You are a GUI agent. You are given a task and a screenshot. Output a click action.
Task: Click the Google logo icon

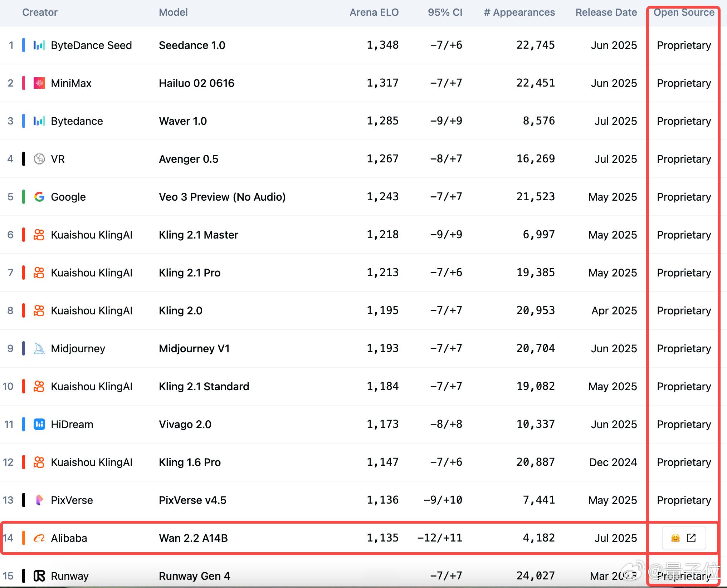click(39, 197)
